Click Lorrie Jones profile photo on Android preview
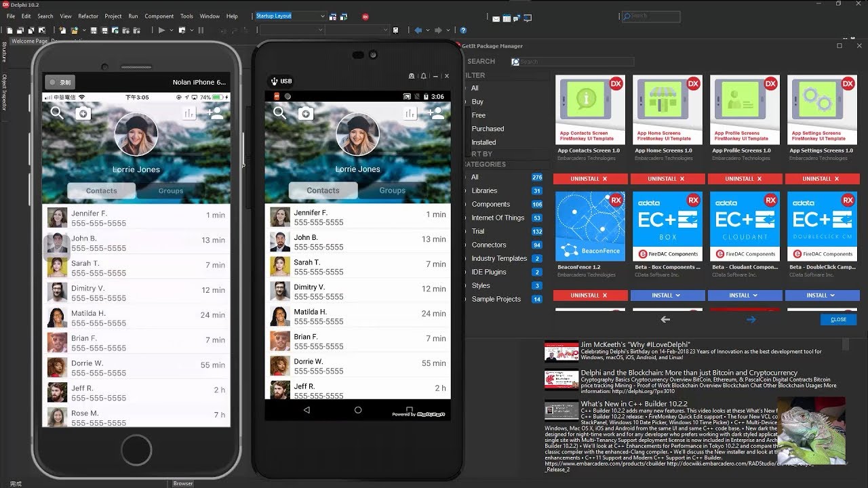The height and width of the screenshot is (488, 868). (357, 135)
